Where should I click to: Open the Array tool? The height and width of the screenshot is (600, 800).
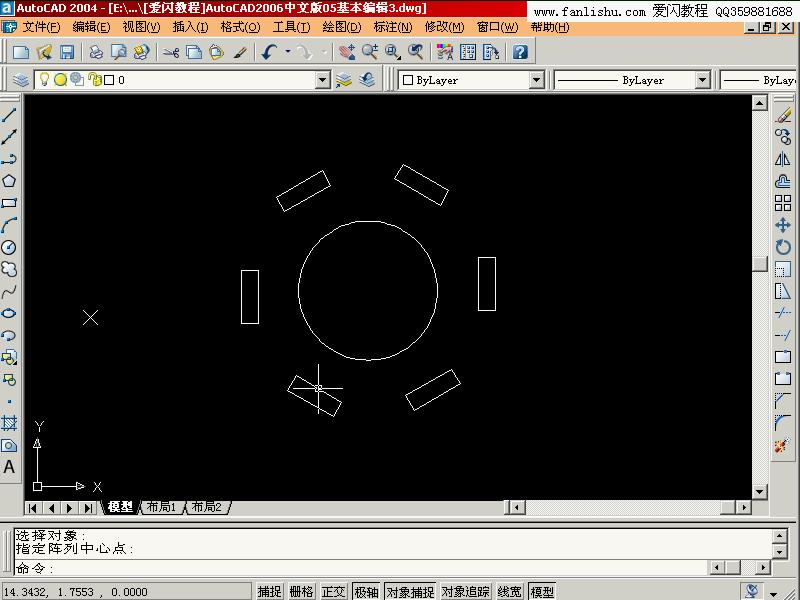[x=783, y=203]
